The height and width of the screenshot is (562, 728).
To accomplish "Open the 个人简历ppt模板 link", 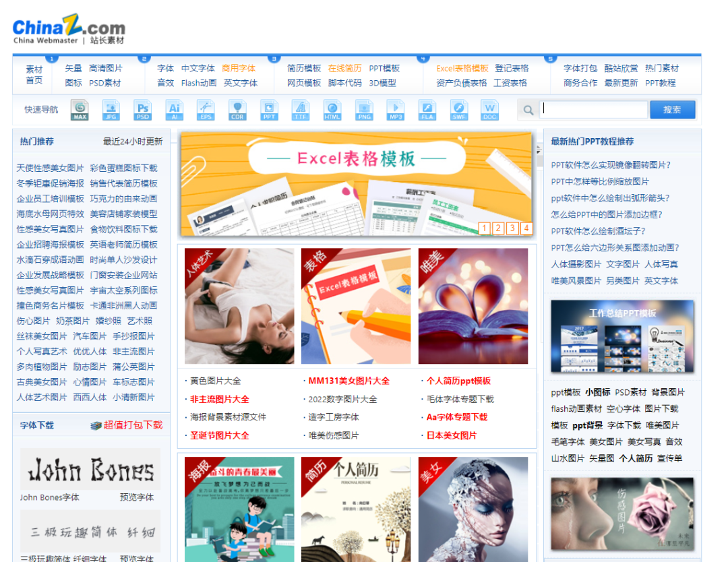I will pos(458,381).
